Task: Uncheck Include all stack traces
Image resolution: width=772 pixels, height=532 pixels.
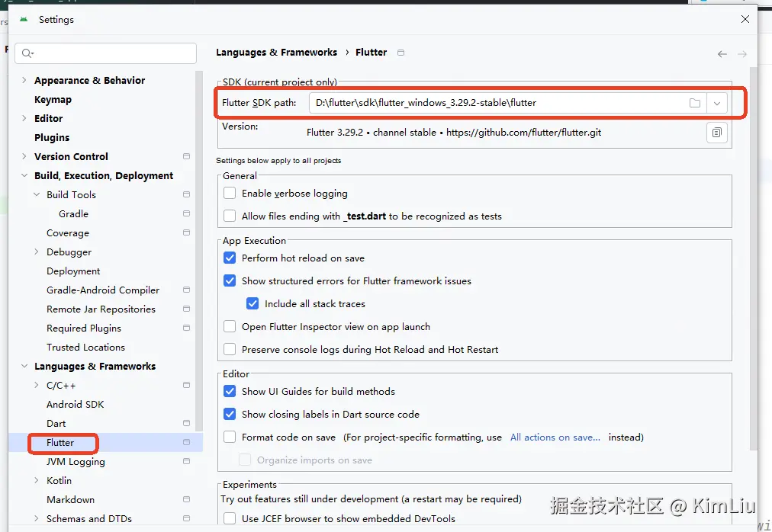Action: point(253,303)
